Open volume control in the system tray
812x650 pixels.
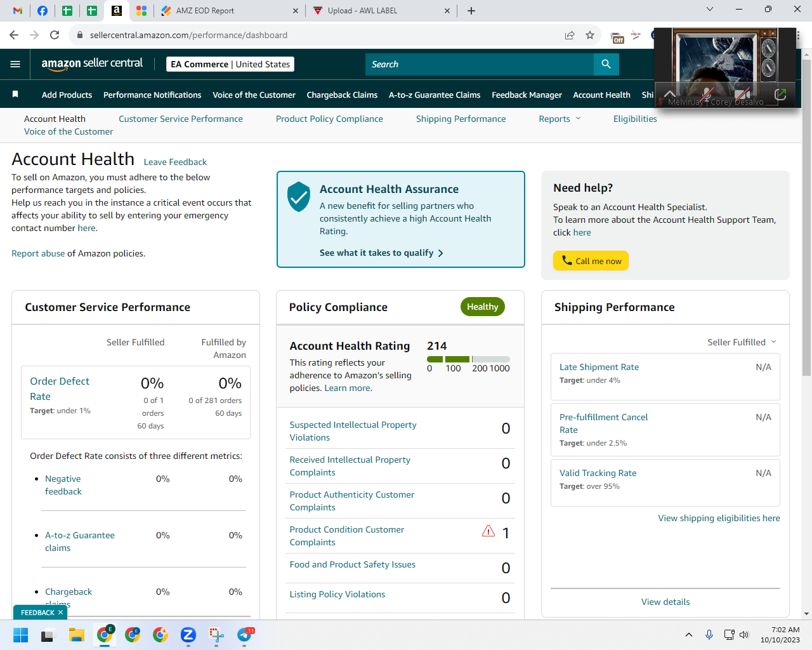744,635
